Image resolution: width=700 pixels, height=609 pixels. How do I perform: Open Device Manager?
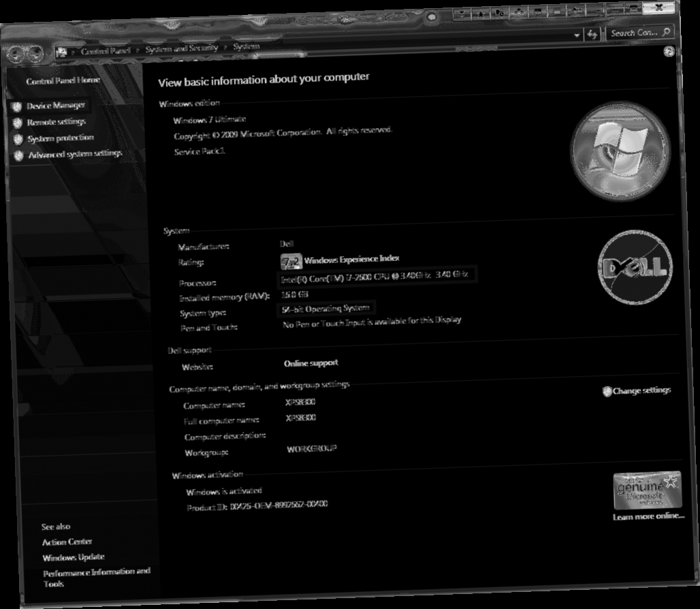(56, 106)
